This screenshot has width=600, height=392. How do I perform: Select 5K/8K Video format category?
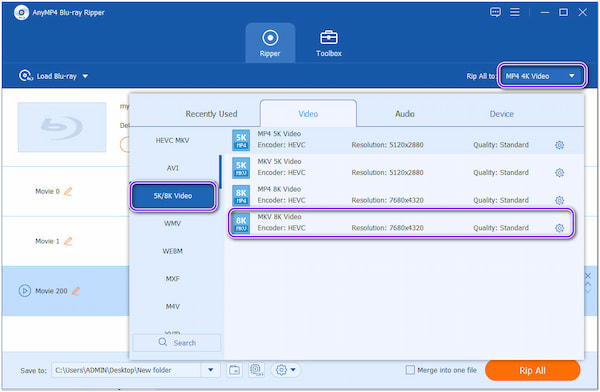(173, 196)
